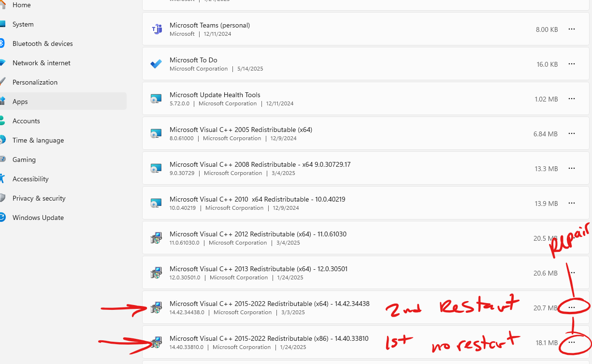The image size is (592, 364).
Task: Select the Bluetooth & devices sidebar icon
Action: click(x=4, y=44)
